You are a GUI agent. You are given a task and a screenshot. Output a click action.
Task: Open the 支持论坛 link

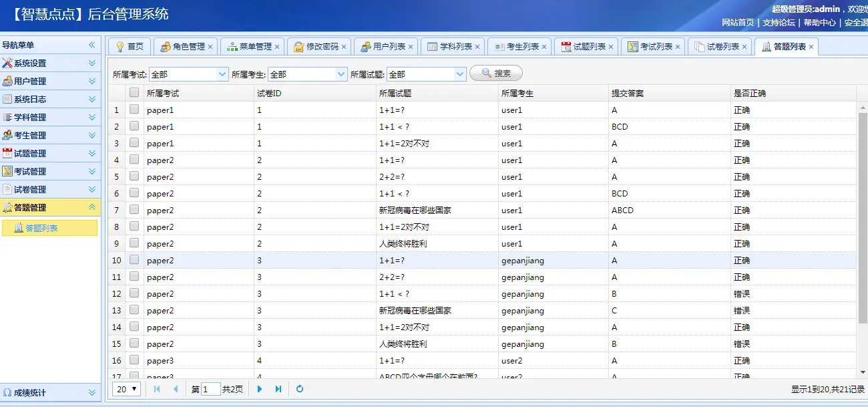coord(779,23)
